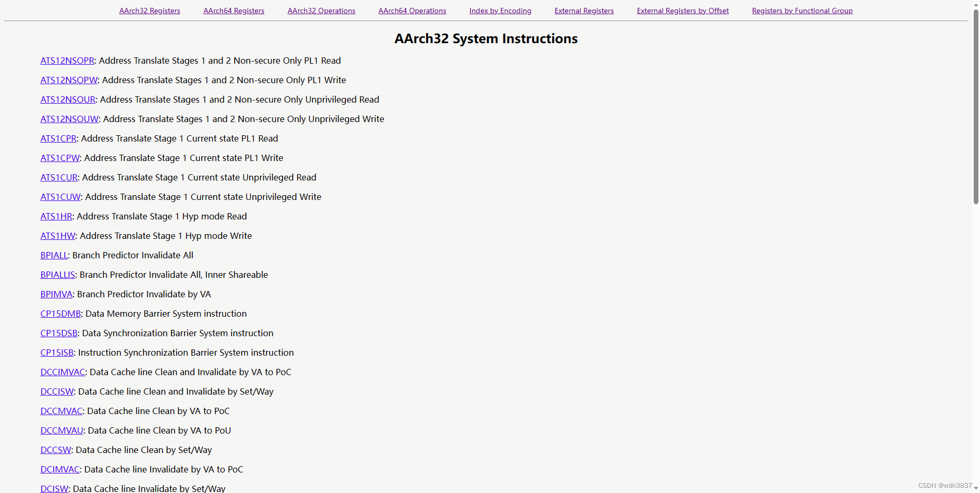The image size is (980, 493).
Task: Open the Index by Encoding page
Action: click(x=500, y=11)
